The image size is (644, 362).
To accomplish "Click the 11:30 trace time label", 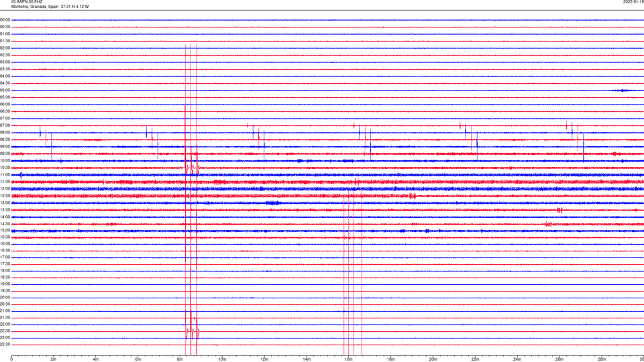I will (x=5, y=182).
